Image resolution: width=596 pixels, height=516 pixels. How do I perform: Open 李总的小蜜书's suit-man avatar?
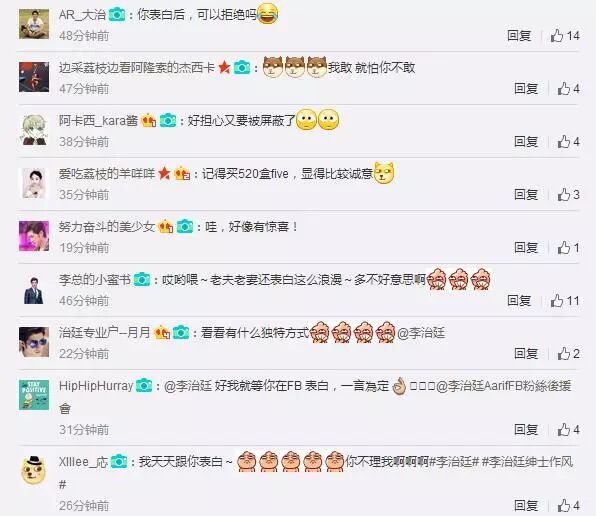34,289
